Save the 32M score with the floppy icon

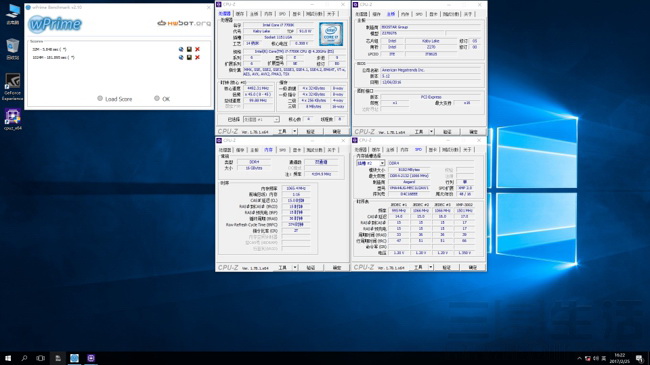tap(189, 49)
